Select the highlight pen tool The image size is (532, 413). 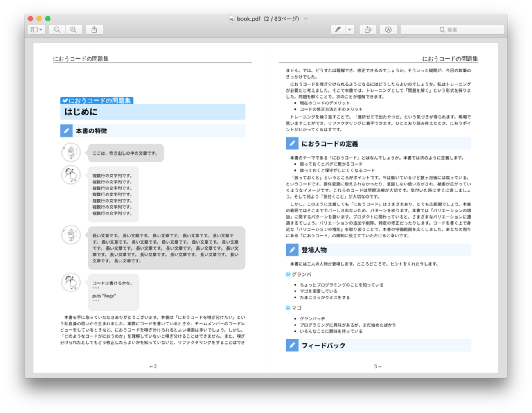(x=338, y=29)
